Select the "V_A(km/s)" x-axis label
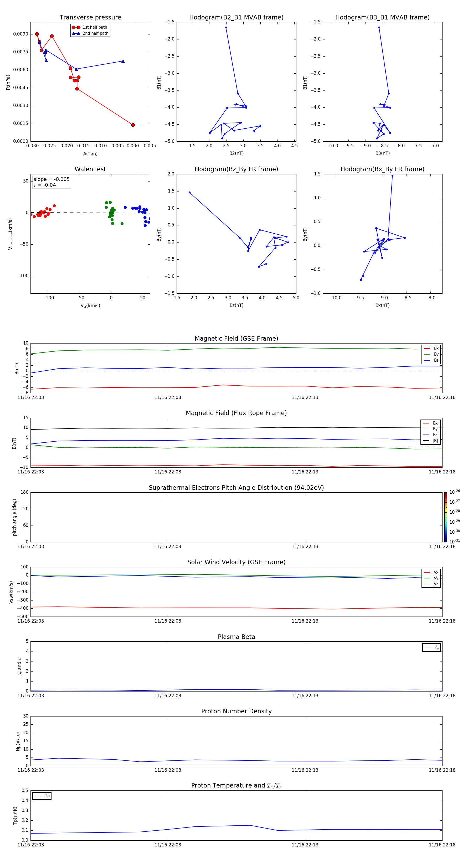Screen dimensions: 473x868 pyautogui.click(x=90, y=306)
